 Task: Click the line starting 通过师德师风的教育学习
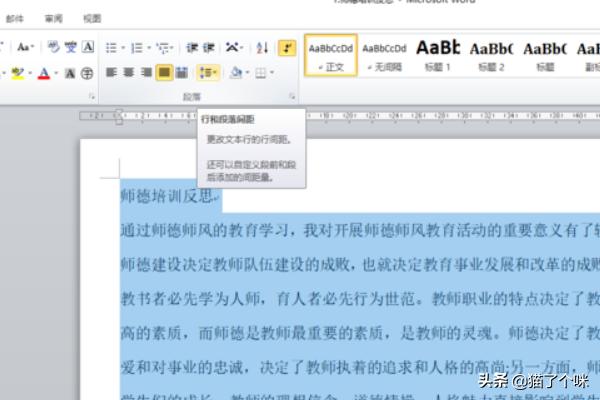pos(360,230)
